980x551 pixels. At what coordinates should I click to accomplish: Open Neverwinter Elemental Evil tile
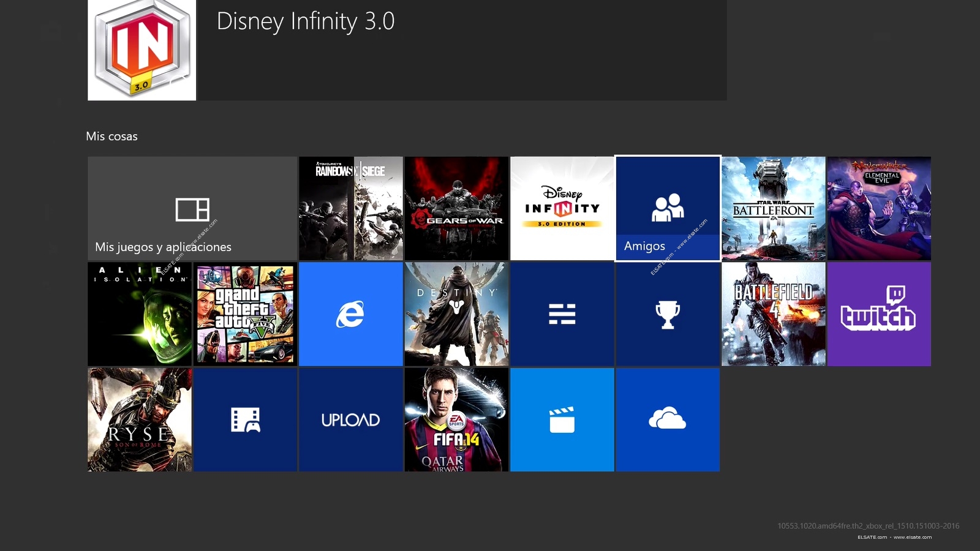coord(879,208)
